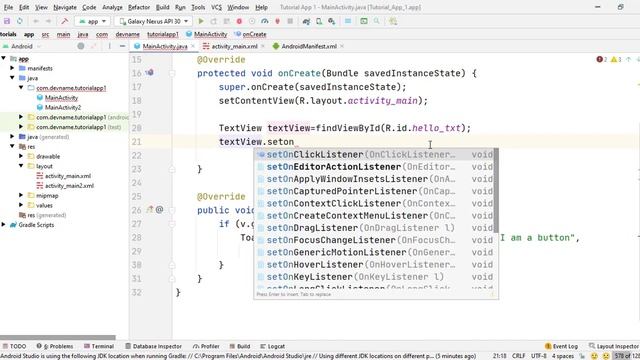
Task: Choose setOnHoverListener suggestion
Action: pyautogui.click(x=373, y=265)
